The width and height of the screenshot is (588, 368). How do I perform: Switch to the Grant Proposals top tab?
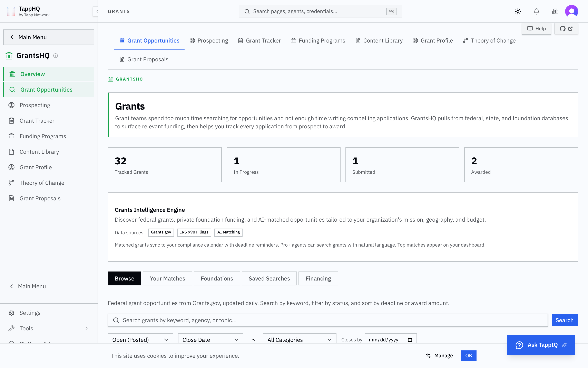pos(144,59)
